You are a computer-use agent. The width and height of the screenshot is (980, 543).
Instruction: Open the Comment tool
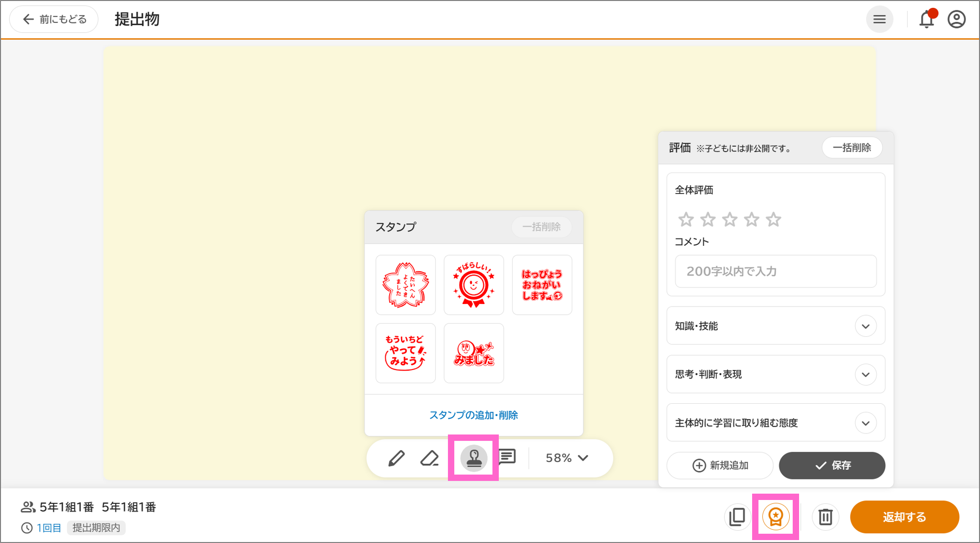click(x=507, y=458)
